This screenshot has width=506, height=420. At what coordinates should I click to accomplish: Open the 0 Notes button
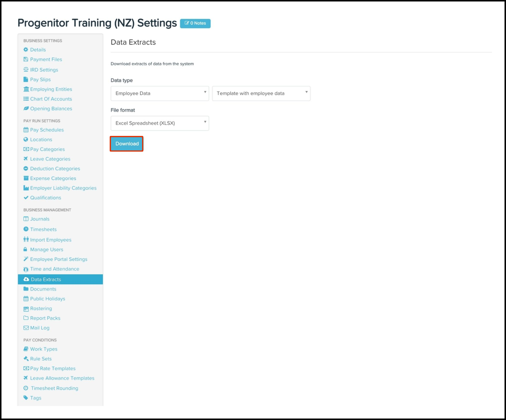pos(195,23)
